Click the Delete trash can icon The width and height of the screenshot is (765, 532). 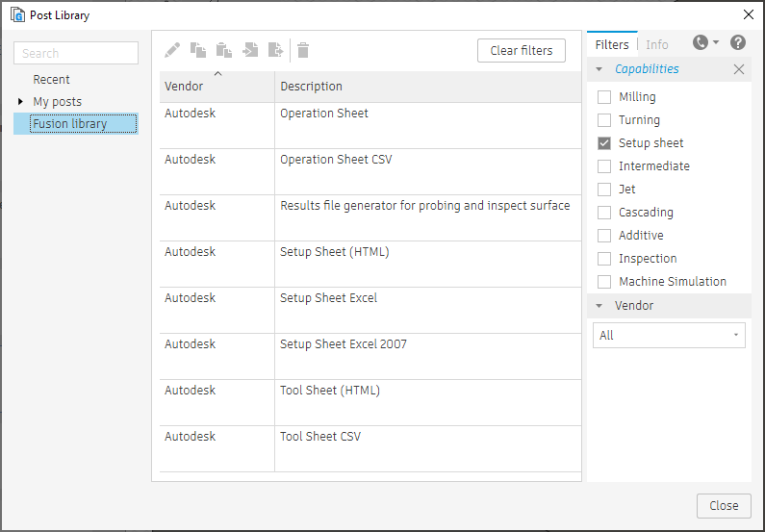(x=303, y=50)
